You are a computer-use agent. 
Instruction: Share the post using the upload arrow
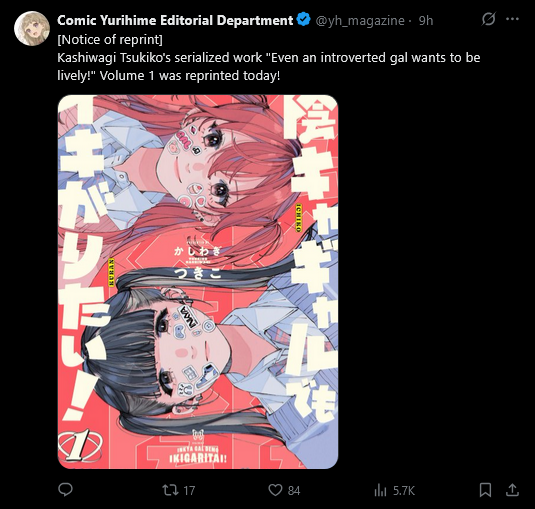[512, 490]
